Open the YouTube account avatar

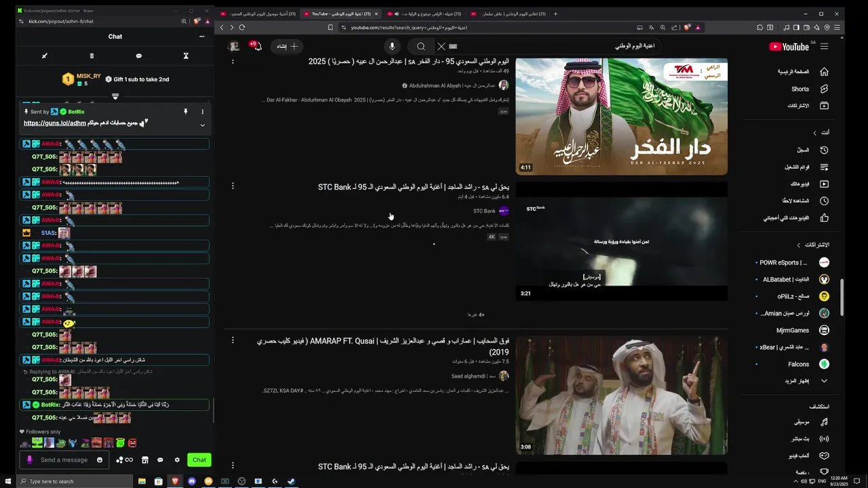235,46
